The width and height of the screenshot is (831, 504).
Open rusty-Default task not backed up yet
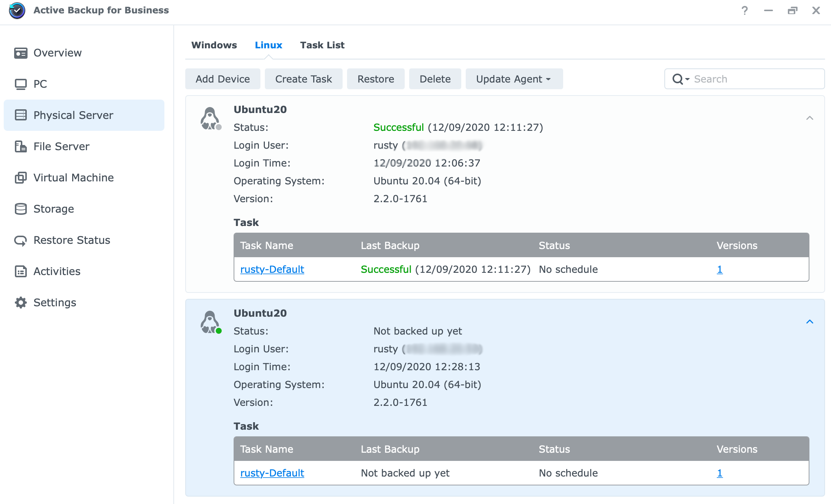[272, 473]
